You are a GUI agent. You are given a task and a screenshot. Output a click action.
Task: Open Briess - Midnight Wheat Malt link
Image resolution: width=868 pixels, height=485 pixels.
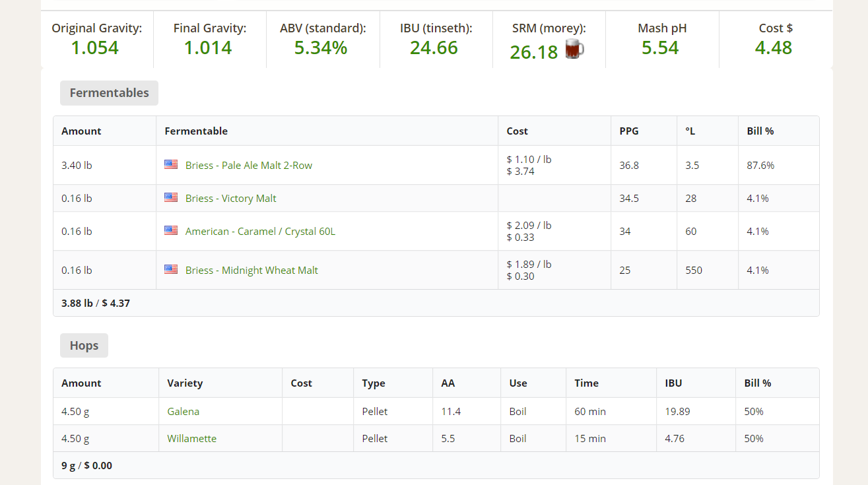(x=251, y=270)
